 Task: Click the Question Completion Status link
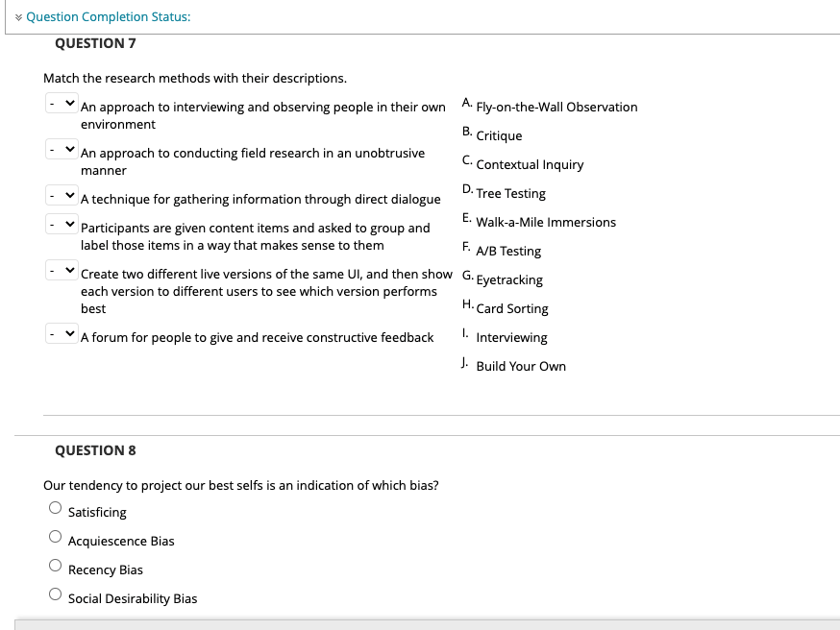click(x=108, y=16)
